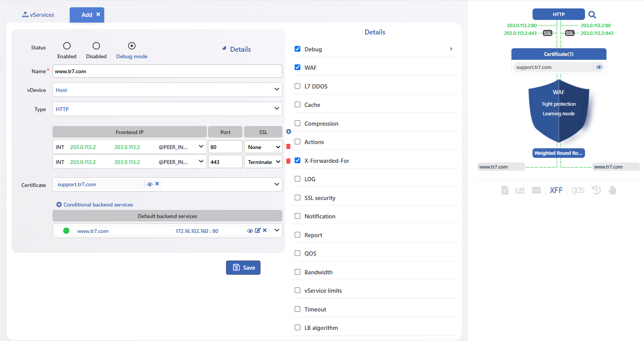Click the Conditional backend services link
The height and width of the screenshot is (341, 644).
(98, 205)
